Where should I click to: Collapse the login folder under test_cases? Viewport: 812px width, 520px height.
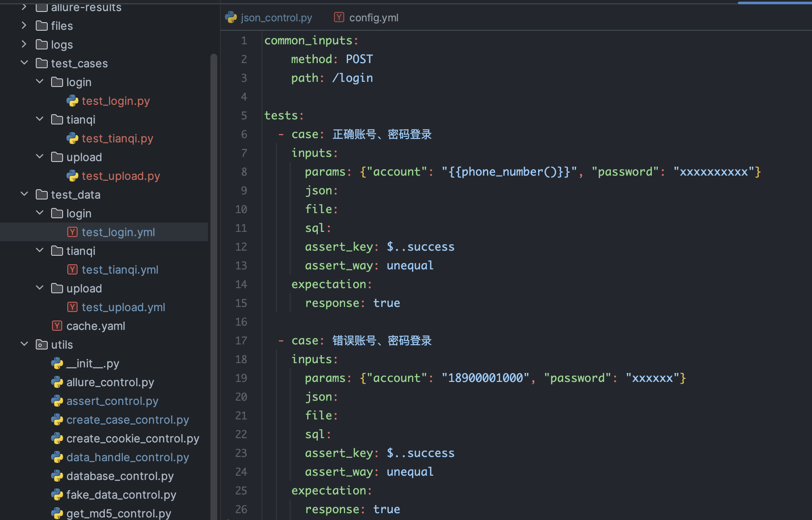pyautogui.click(x=40, y=82)
